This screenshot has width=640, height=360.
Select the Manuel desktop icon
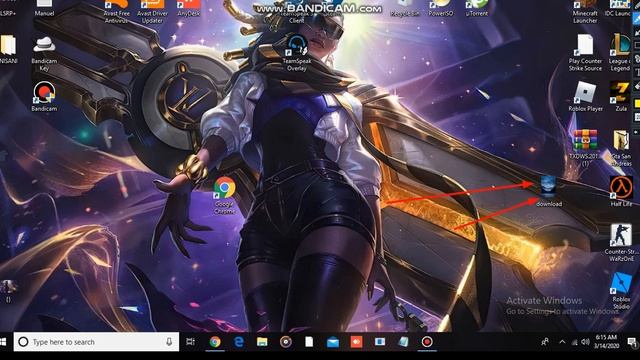(44, 9)
